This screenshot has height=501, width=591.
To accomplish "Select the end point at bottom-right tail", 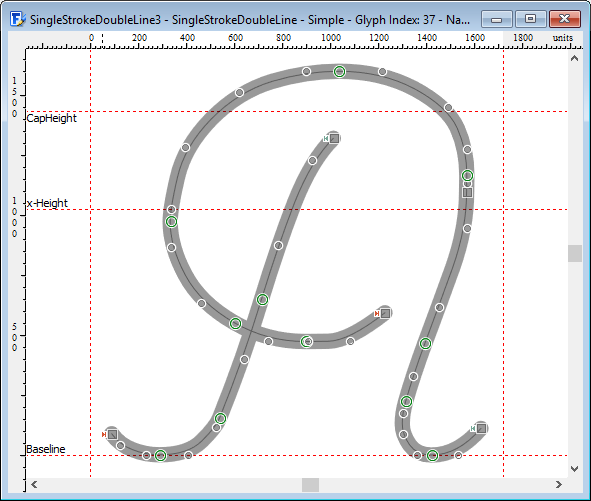I will (x=481, y=428).
